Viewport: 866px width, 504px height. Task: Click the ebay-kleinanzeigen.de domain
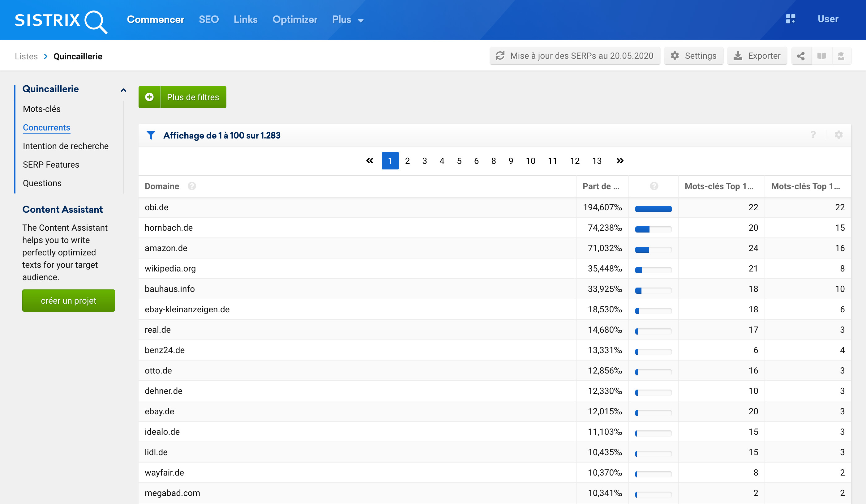pyautogui.click(x=187, y=309)
